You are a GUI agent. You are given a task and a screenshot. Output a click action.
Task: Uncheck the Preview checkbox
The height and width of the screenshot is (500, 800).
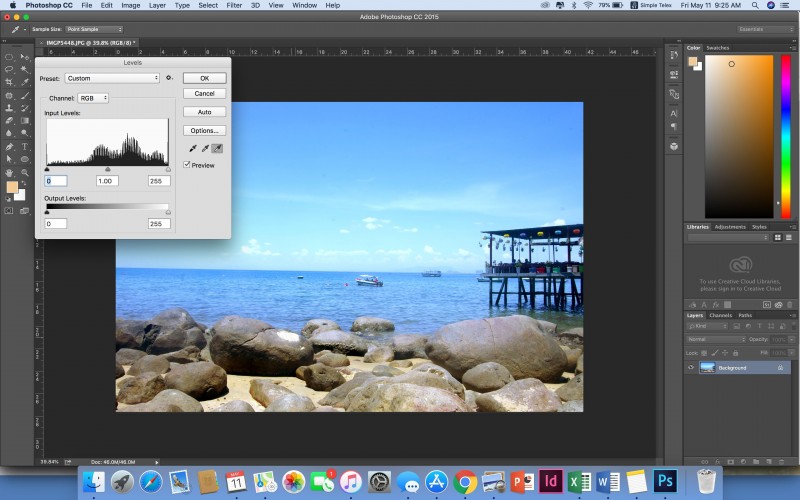point(187,165)
